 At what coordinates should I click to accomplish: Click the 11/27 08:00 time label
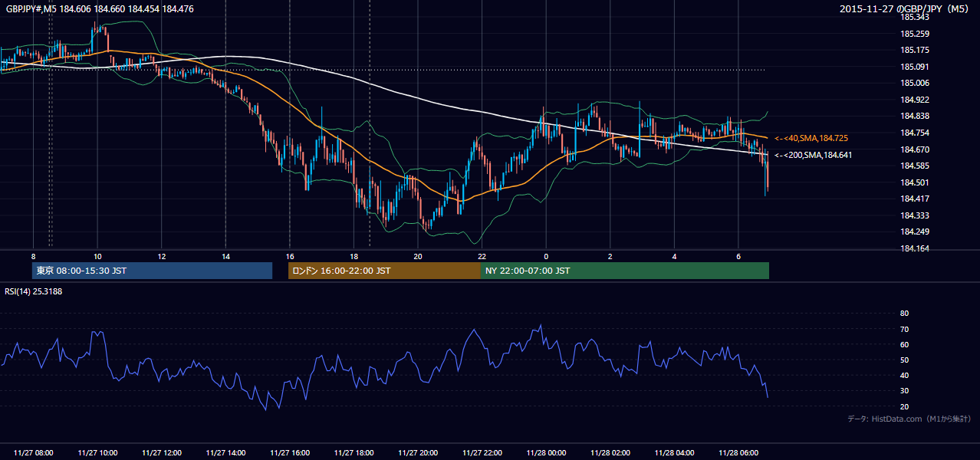[34, 453]
